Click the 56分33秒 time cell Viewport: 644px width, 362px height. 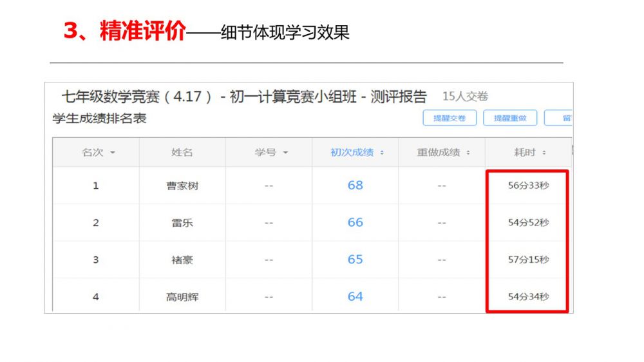pyautogui.click(x=528, y=186)
